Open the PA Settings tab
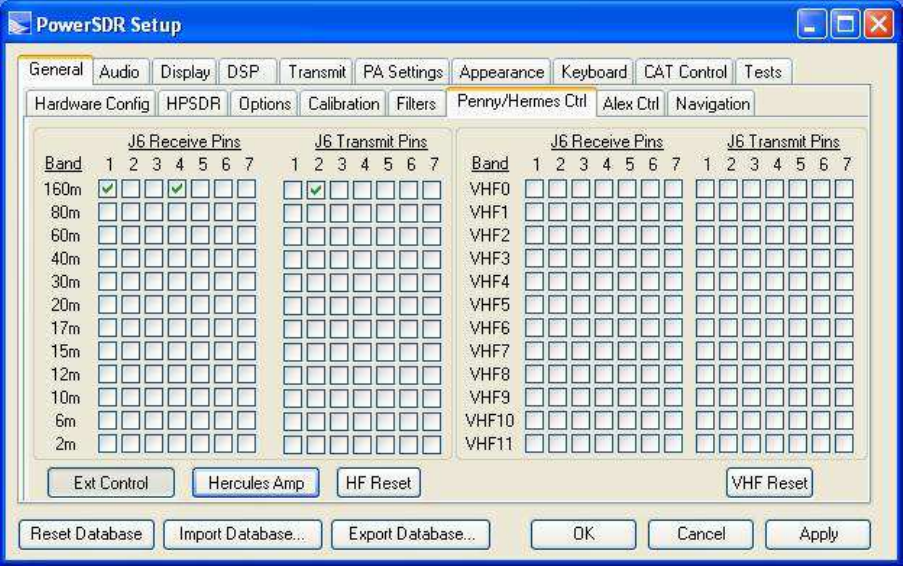The height and width of the screenshot is (566, 903). tap(403, 72)
